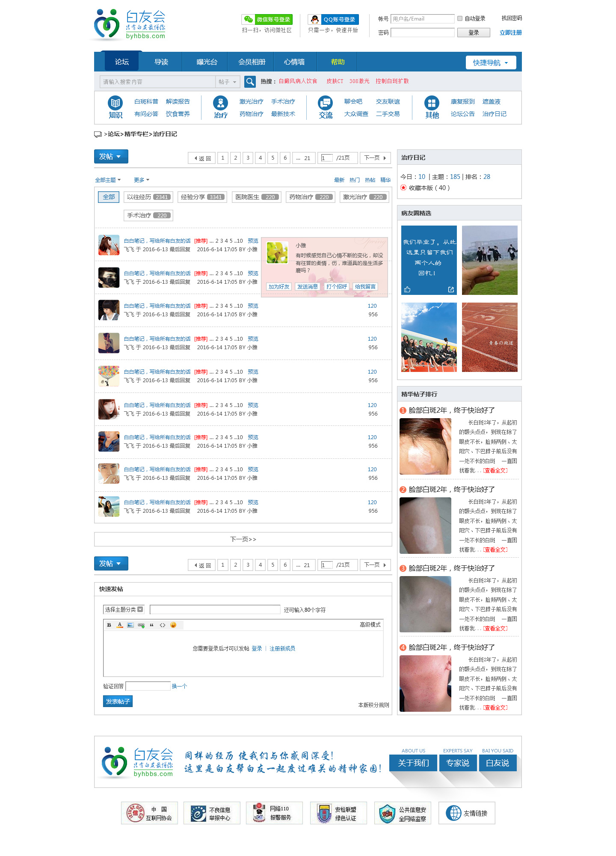Click the 中国互联网协会 footer badge
Image resolution: width=616 pixels, height=856 pixels.
(149, 813)
